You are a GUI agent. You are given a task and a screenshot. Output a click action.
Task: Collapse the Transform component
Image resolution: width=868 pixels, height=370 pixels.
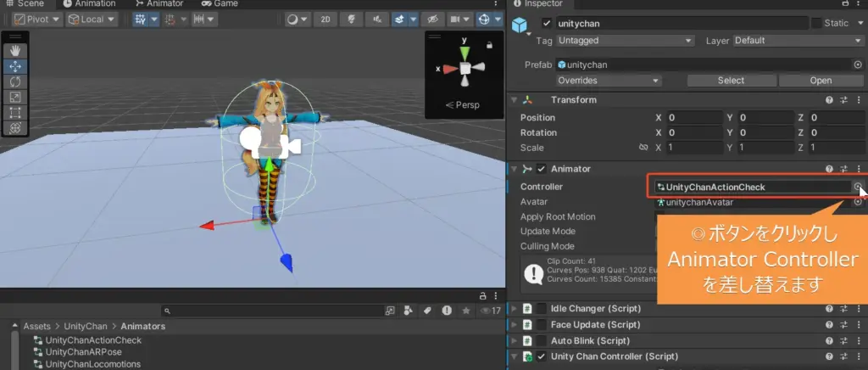coord(515,100)
